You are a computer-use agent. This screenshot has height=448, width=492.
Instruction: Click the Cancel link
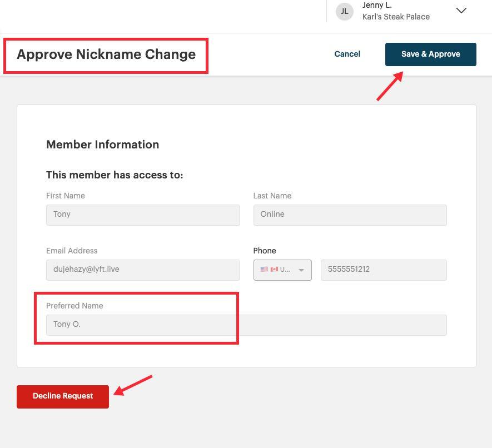(347, 54)
